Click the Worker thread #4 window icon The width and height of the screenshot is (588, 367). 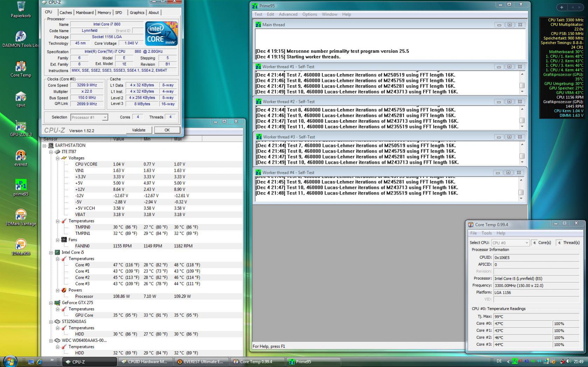tap(258, 172)
